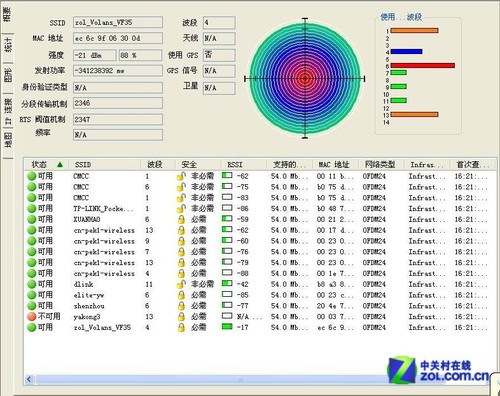The image size is (500, 396).
Task: Click the RSSI value -76 of cn-pek1-wireless
Action: (x=243, y=252)
